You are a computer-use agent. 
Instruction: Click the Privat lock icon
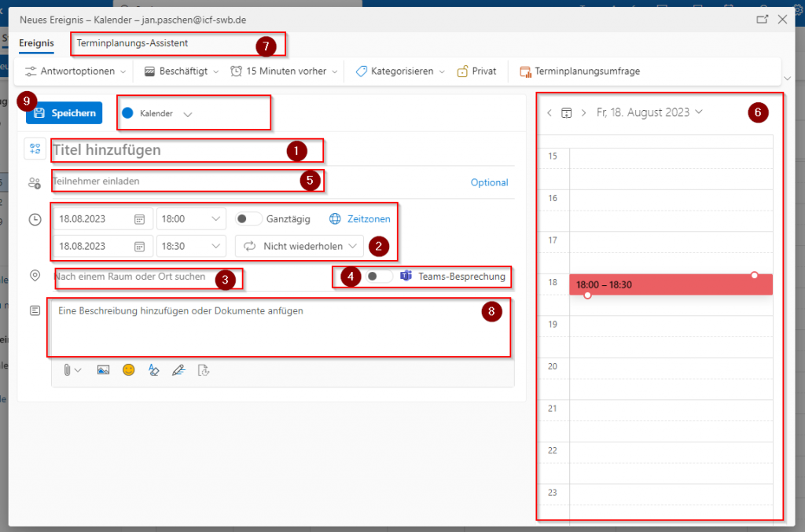pos(462,72)
